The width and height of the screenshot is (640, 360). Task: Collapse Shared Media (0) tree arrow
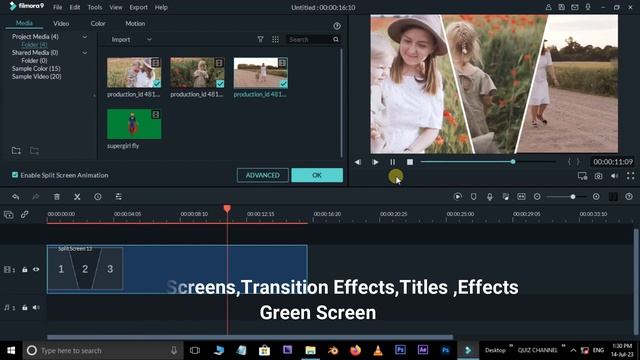(x=84, y=53)
